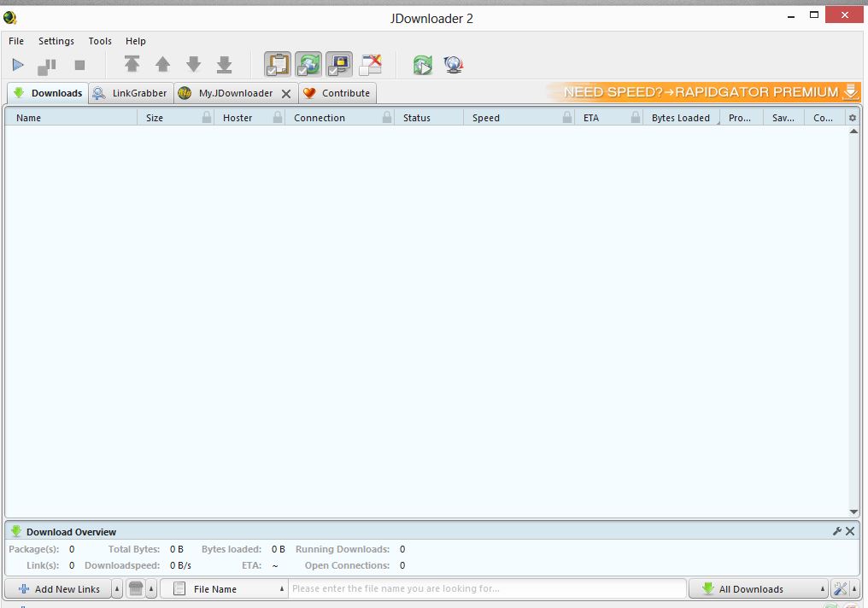This screenshot has height=608, width=868.
Task: Expand cleanup options arrow
Action: 151,588
